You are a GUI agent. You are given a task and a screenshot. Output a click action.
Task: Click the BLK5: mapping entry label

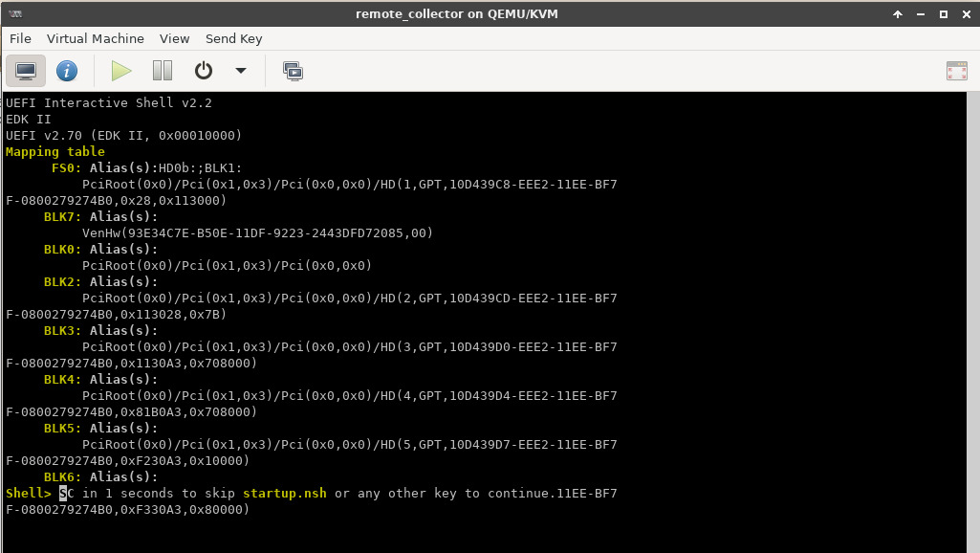(62, 428)
